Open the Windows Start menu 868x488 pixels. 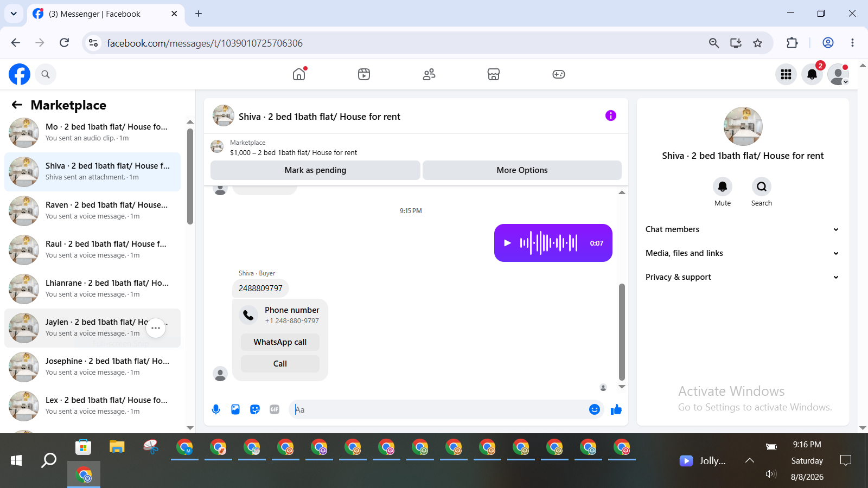click(x=16, y=460)
